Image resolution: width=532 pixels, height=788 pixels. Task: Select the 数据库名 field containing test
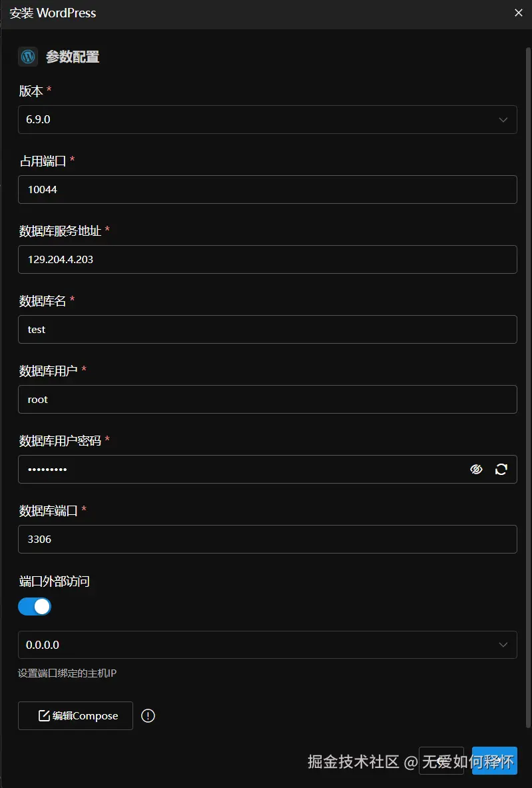tap(268, 330)
